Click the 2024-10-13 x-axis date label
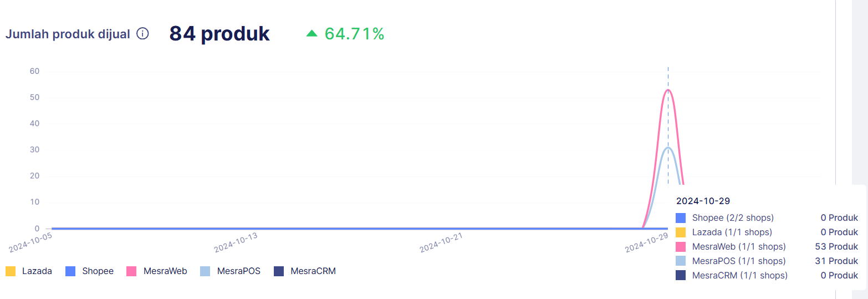Screen dimensions: 868x299 tap(236, 242)
